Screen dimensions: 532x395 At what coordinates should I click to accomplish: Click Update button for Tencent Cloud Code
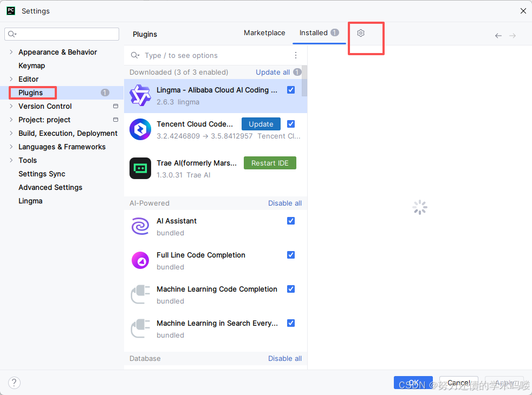[261, 124]
